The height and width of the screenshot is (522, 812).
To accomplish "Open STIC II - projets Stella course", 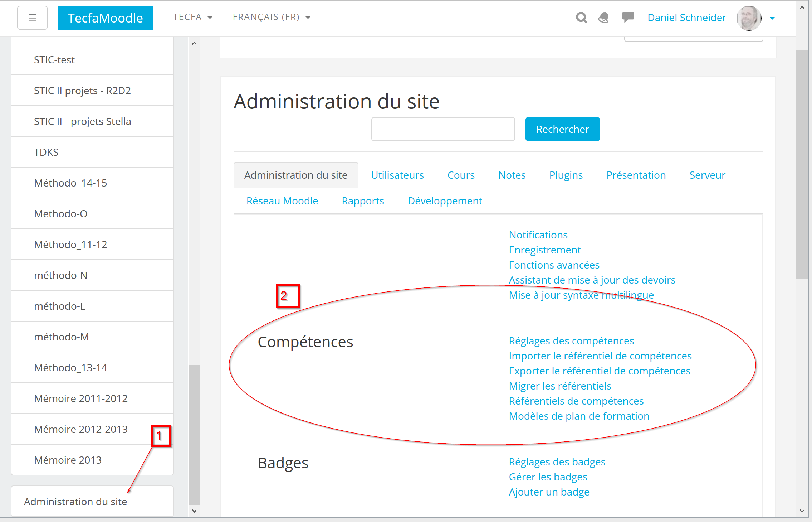I will pos(92,121).
